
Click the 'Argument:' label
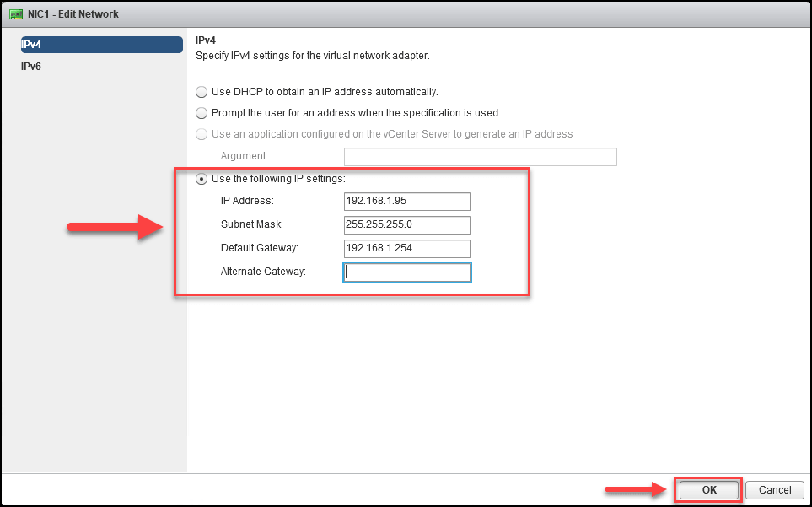coord(245,156)
